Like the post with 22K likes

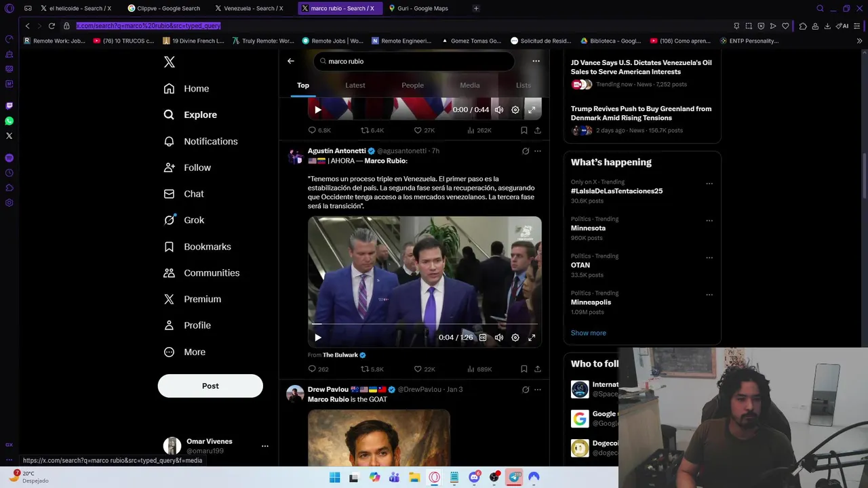click(x=425, y=369)
